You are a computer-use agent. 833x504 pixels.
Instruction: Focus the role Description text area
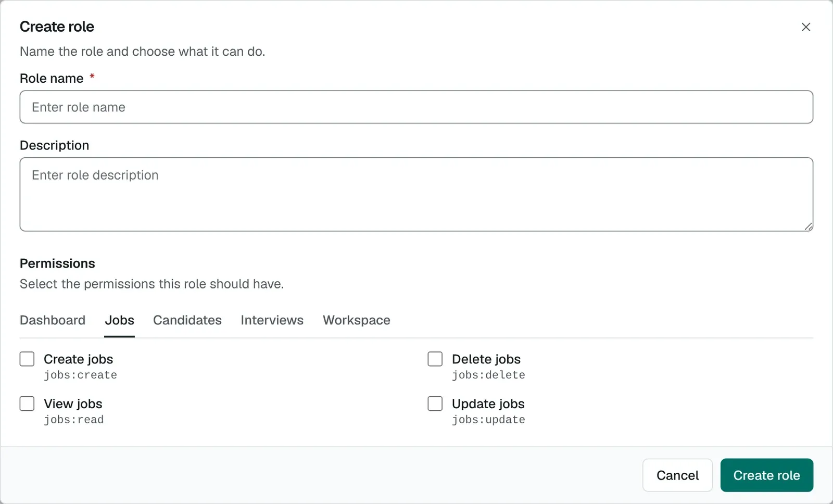(416, 194)
